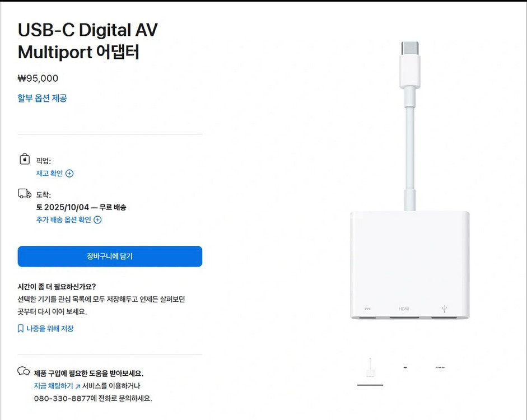
Task: Click the USB-C Digital AV Multiport product title
Action: coord(88,41)
